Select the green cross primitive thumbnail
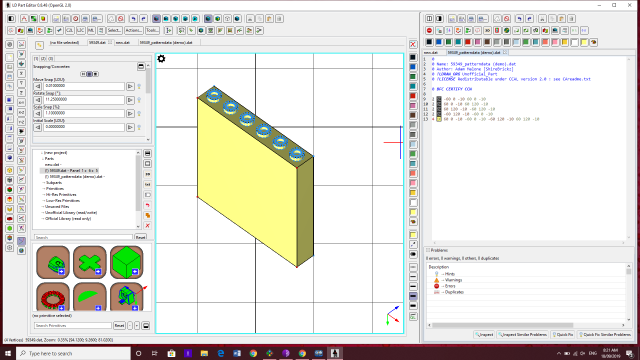The width and height of the screenshot is (640, 360). coord(90,262)
